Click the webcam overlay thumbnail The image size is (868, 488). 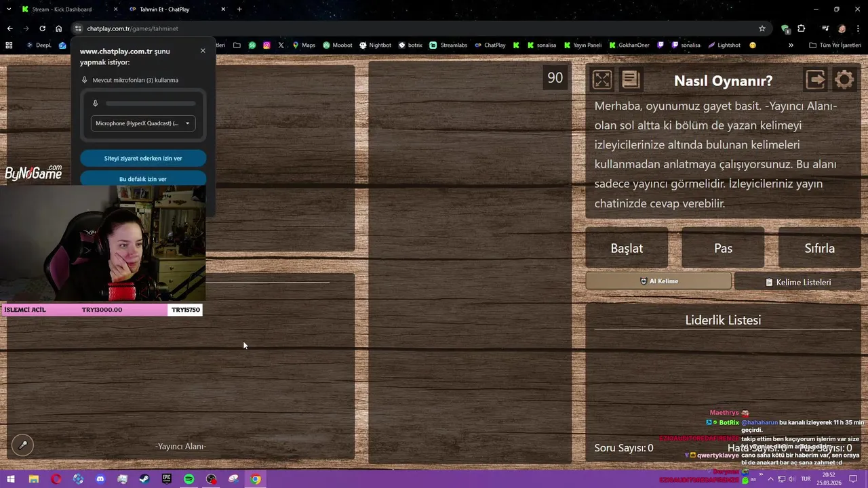point(102,243)
